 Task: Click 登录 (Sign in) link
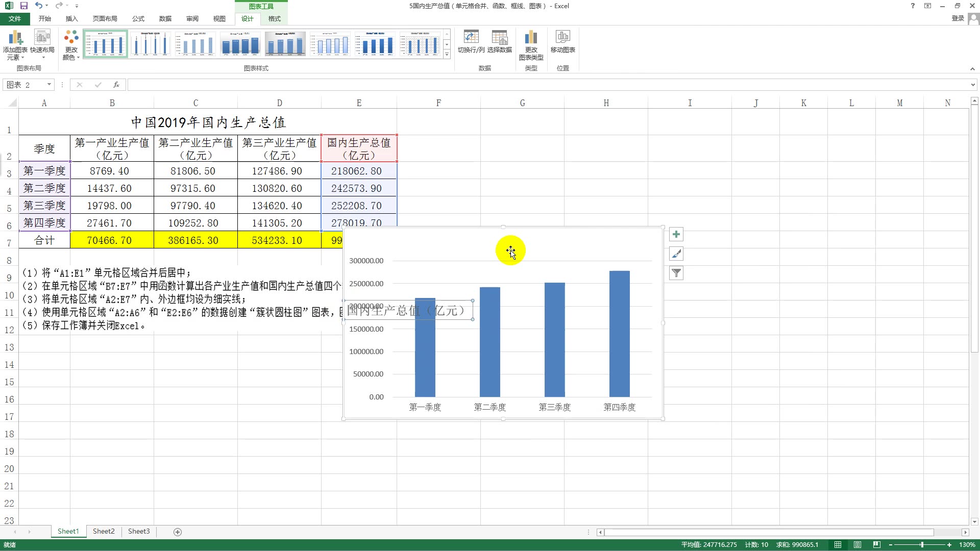click(x=958, y=18)
